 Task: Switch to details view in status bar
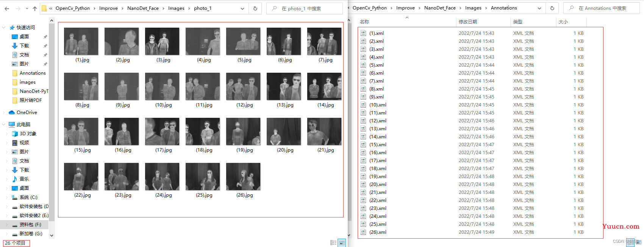333,243
